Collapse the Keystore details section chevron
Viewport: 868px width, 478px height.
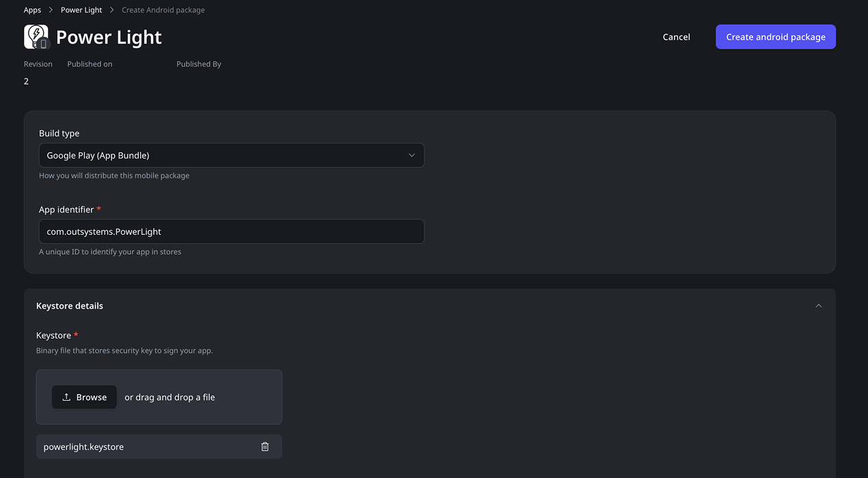click(x=819, y=306)
